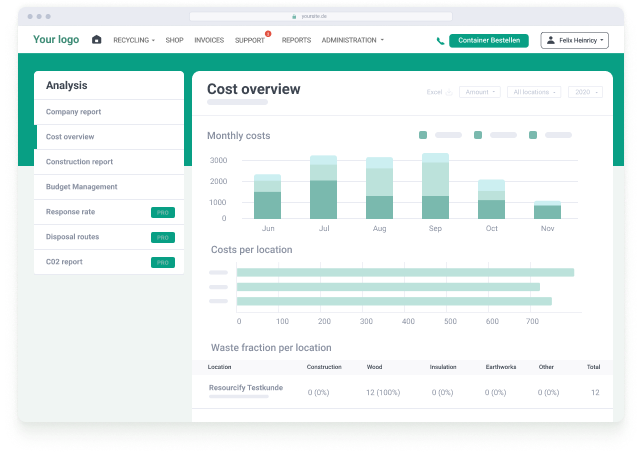Image resolution: width=642 pixels, height=456 pixels.
Task: Select Budget Management in sidebar
Action: coord(109,187)
